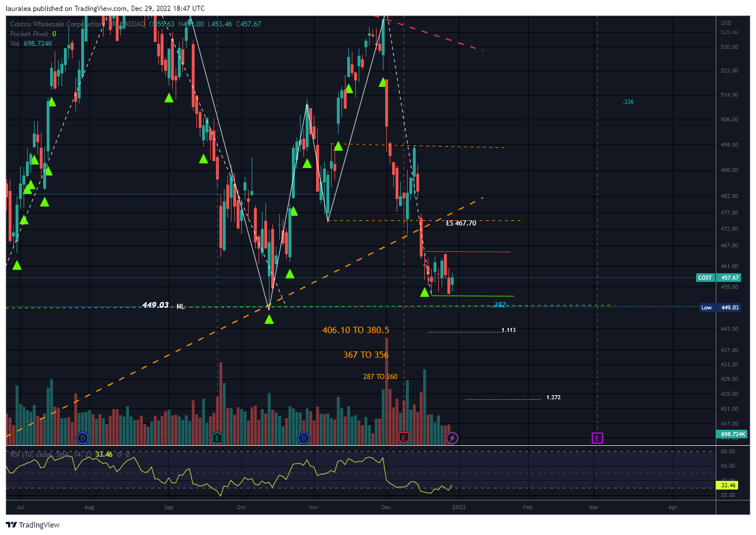Click the blue dividend marker before November
This screenshot has width=756, height=535.
pyautogui.click(x=303, y=438)
